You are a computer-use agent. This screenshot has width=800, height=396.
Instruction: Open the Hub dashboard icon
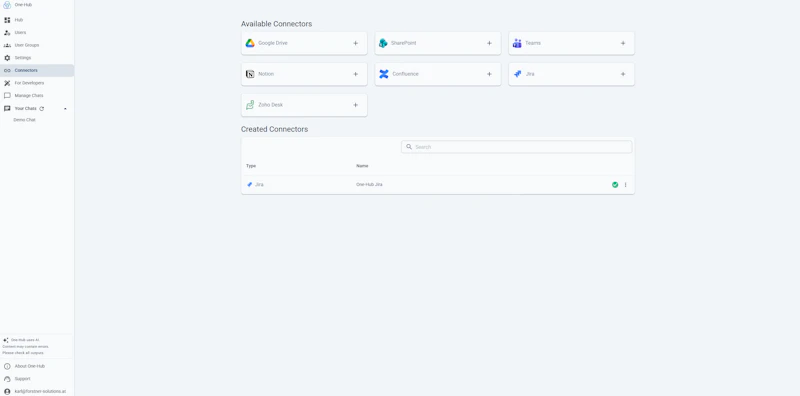(7, 20)
